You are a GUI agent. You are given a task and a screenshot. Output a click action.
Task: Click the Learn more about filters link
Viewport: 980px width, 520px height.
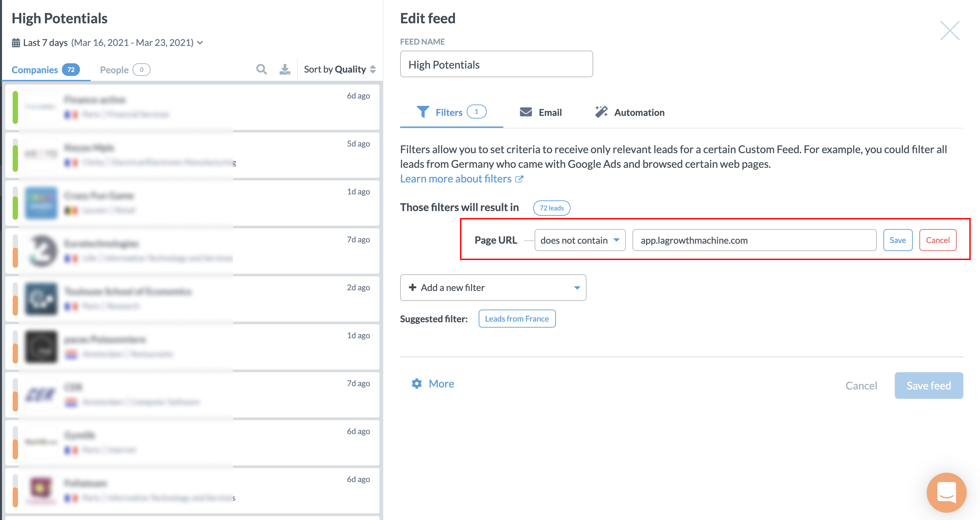(x=455, y=179)
